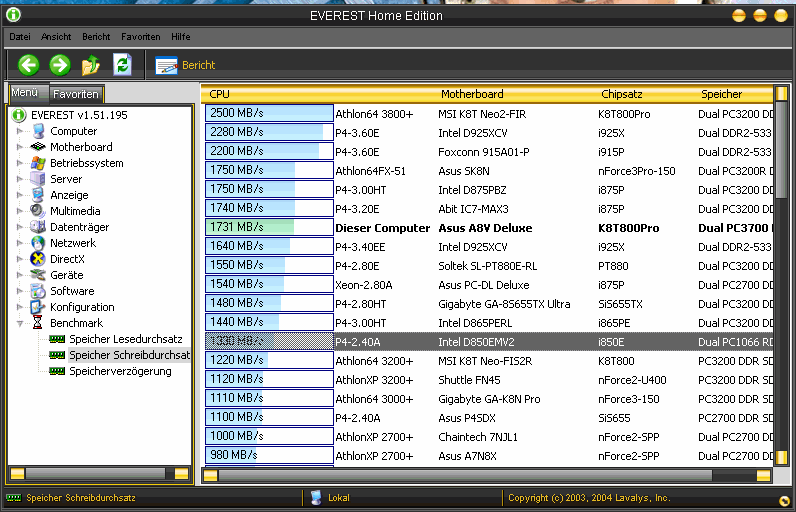The height and width of the screenshot is (512, 796).
Task: Collapse the Benchmark tree node
Action: [20, 323]
